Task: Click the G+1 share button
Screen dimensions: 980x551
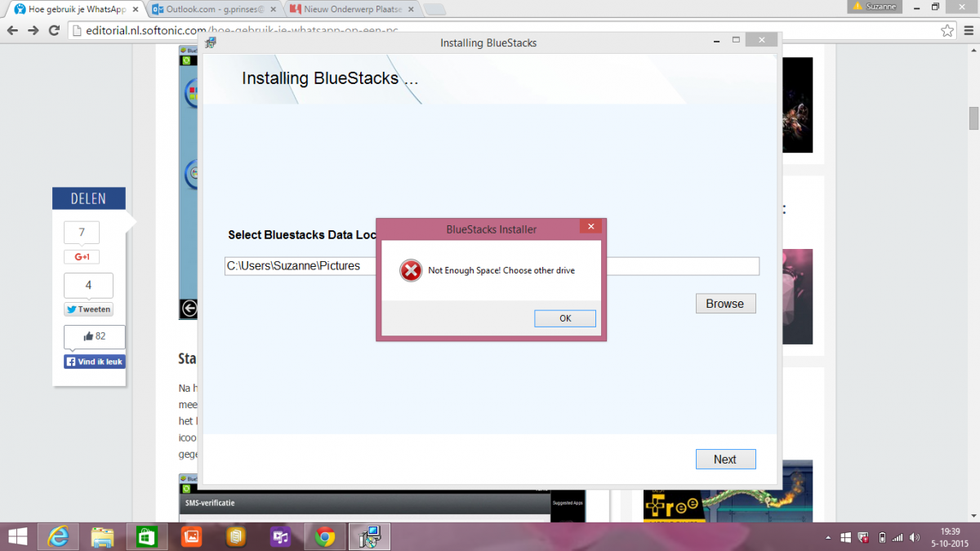Action: click(x=82, y=256)
